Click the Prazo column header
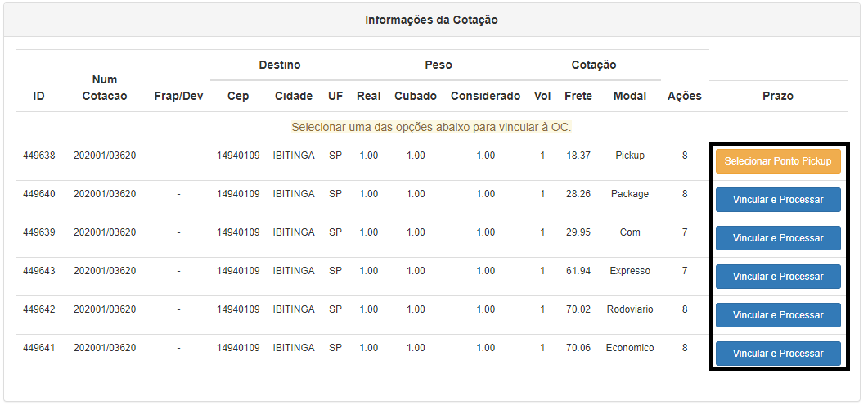Viewport: 868px width, 406px height. [x=778, y=96]
